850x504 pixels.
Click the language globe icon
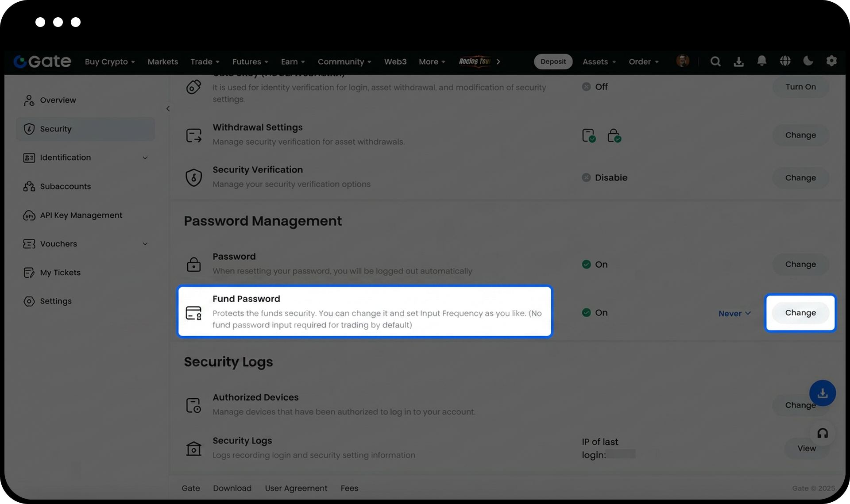pyautogui.click(x=785, y=61)
